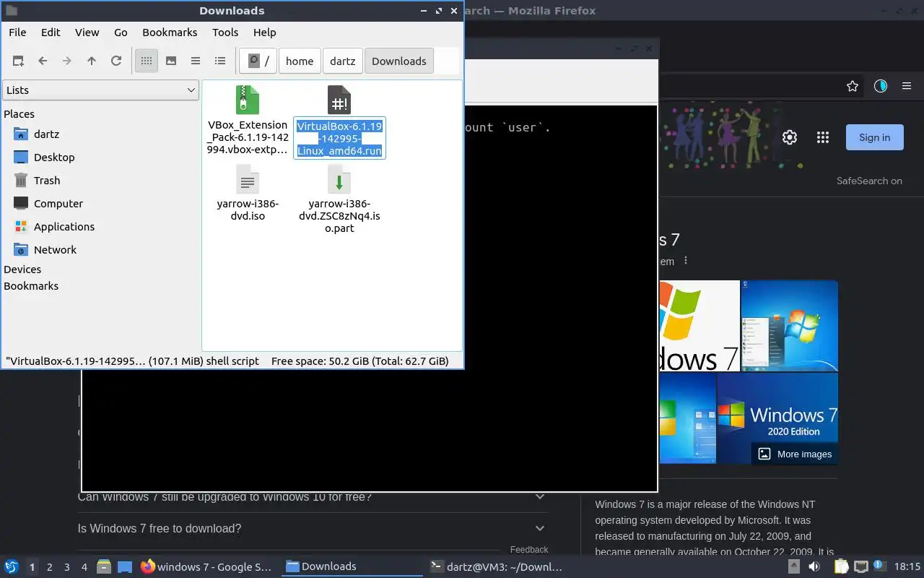Bookmark page with Firefox star icon
Viewport: 924px width, 578px height.
[853, 86]
